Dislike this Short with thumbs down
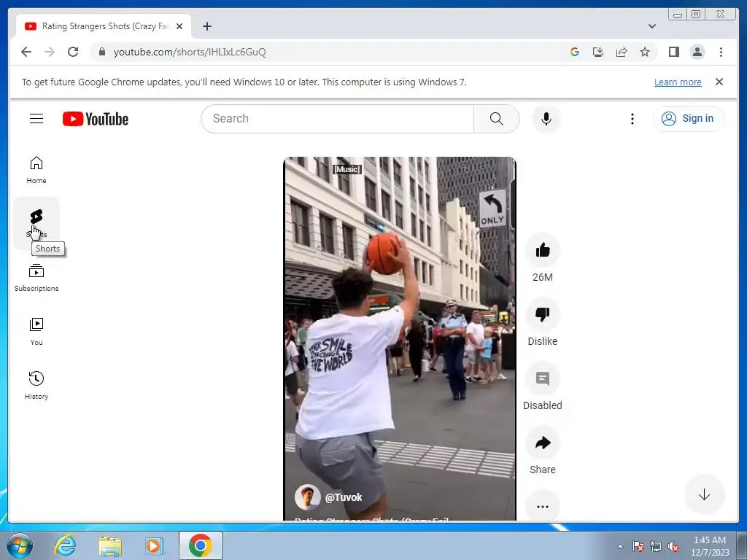Screen dimensions: 747x560 (x=543, y=314)
